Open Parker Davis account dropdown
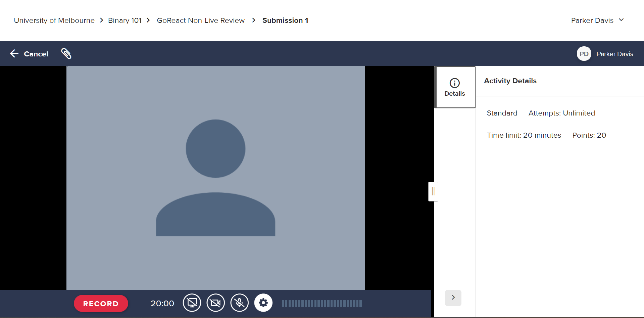The image size is (644, 318). [x=598, y=20]
